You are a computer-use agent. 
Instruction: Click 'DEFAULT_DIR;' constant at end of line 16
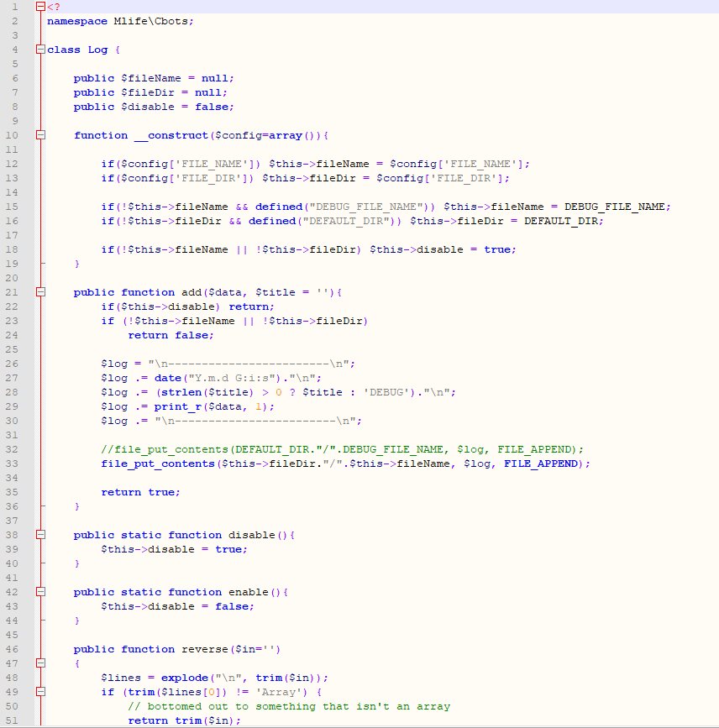coord(564,221)
